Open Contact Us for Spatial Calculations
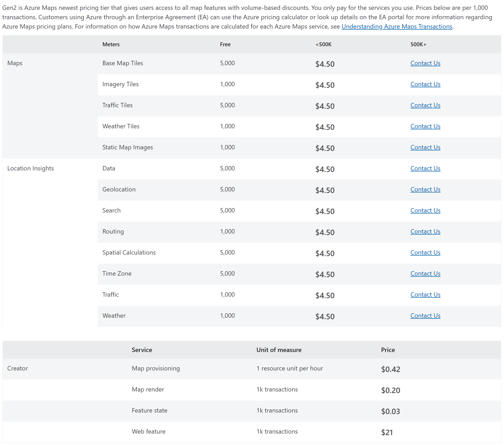Viewport: 504px width, 445px height. [x=425, y=253]
